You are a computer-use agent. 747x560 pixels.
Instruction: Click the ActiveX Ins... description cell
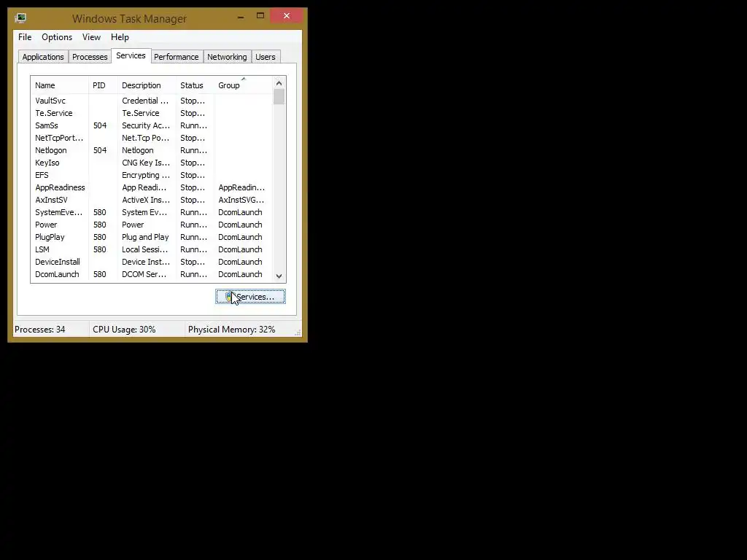146,200
